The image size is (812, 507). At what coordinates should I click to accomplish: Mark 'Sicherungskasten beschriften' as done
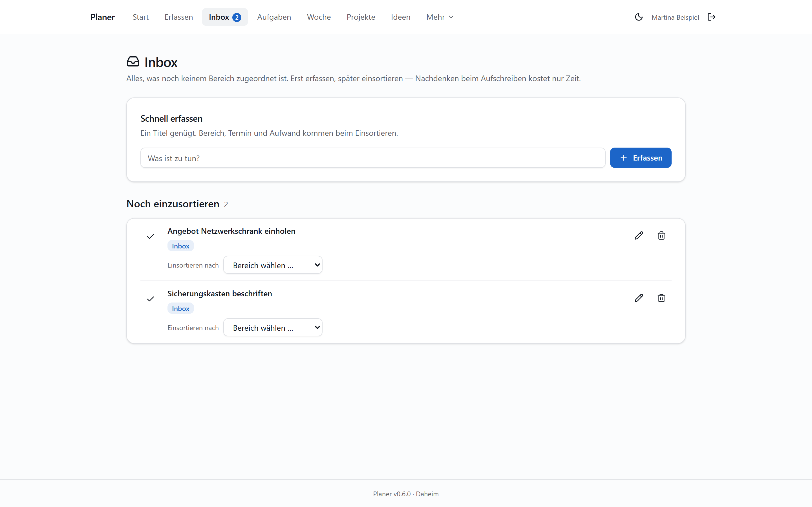point(150,299)
